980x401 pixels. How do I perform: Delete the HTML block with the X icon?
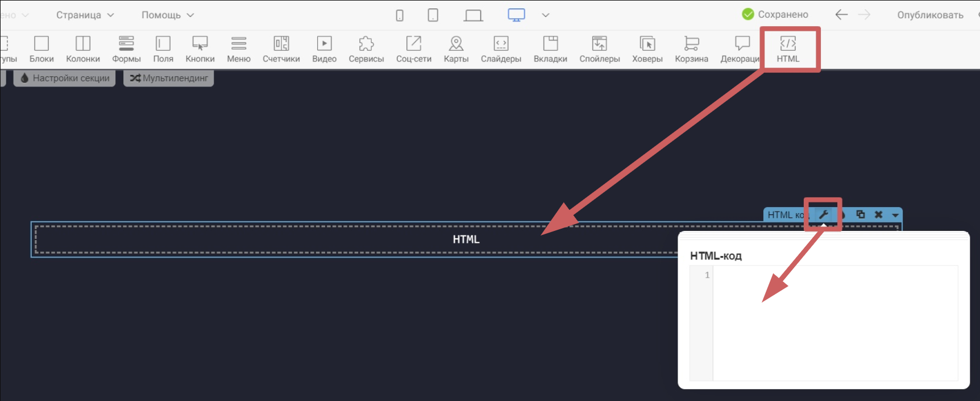[878, 214]
